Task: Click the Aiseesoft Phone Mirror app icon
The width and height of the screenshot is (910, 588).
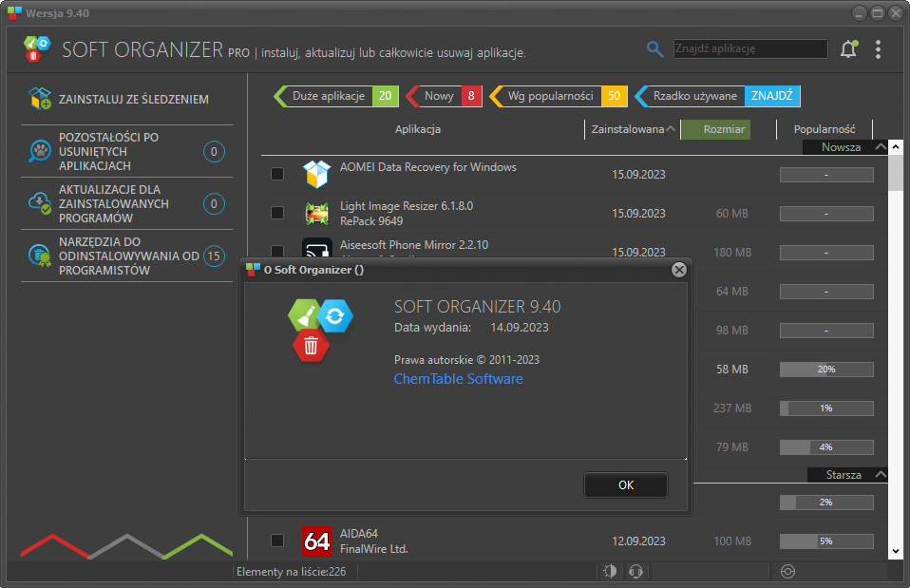Action: pos(317,248)
